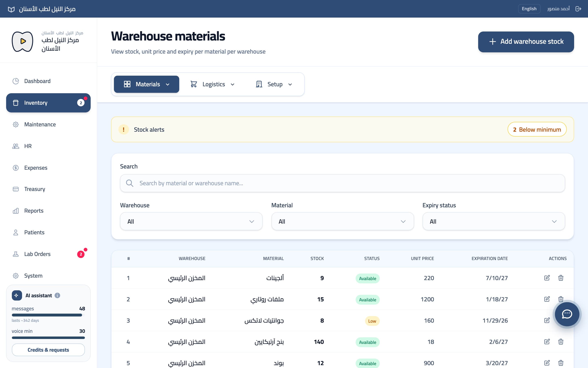Open Dashboard in the sidebar
Viewport: 588px width, 368px height.
(48, 81)
